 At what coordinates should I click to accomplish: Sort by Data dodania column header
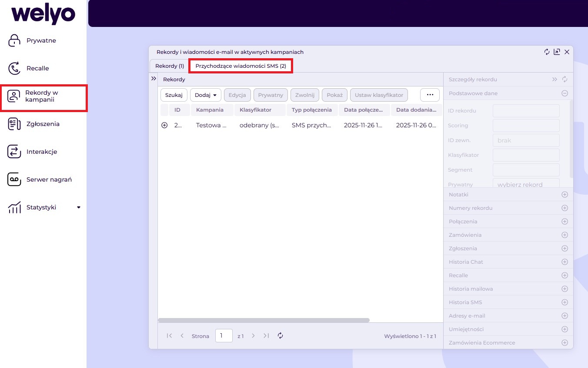(416, 110)
